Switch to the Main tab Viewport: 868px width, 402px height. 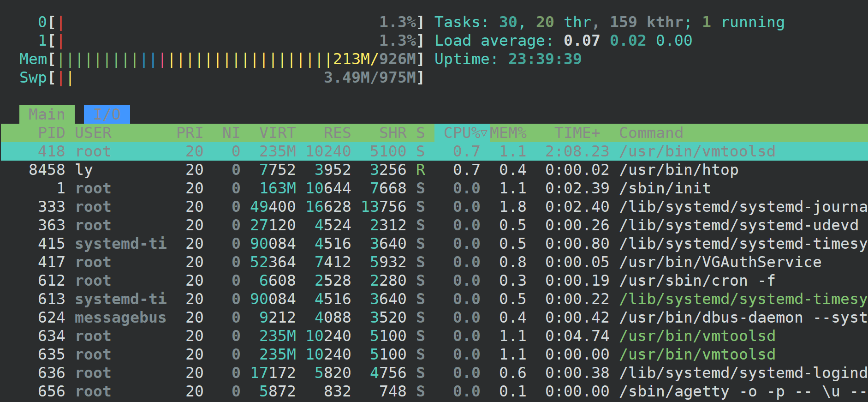point(47,114)
